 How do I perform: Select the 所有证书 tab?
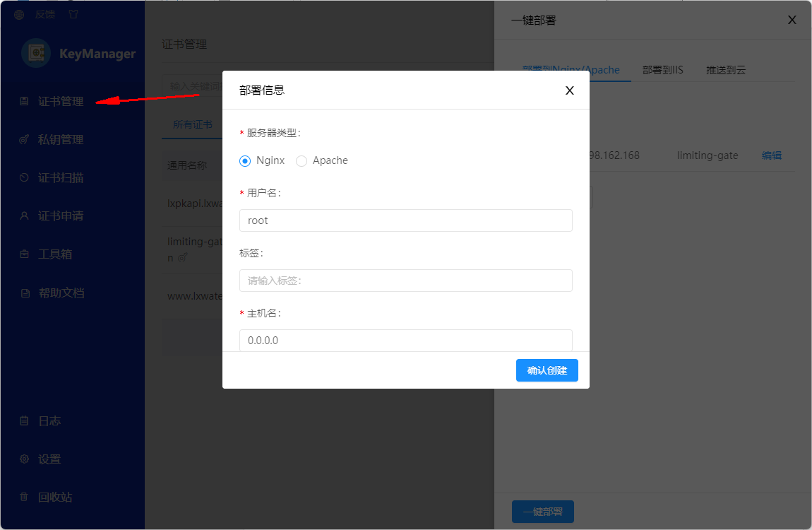coord(193,125)
